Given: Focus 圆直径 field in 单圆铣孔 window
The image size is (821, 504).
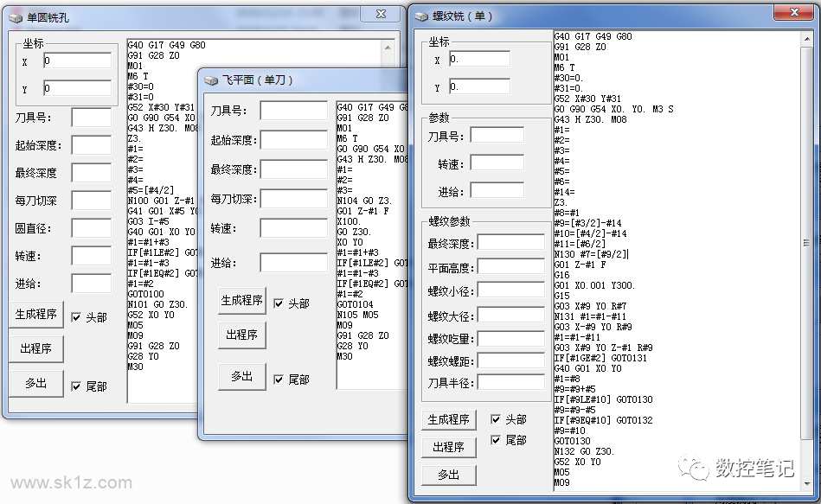Looking at the screenshot, I should point(91,228).
